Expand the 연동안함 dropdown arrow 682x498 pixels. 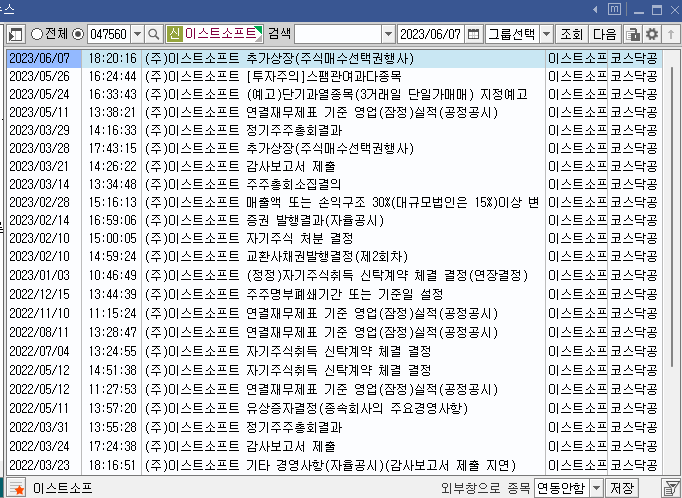pyautogui.click(x=597, y=488)
